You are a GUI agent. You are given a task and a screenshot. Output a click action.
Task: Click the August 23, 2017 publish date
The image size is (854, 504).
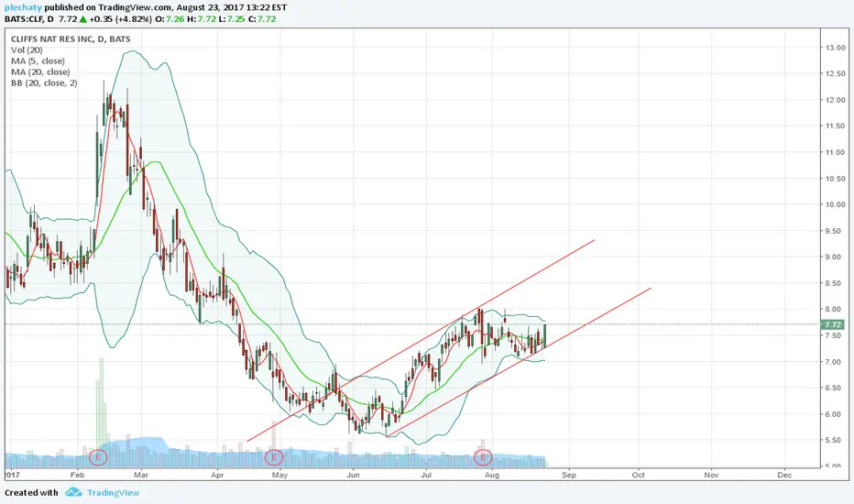(209, 7)
